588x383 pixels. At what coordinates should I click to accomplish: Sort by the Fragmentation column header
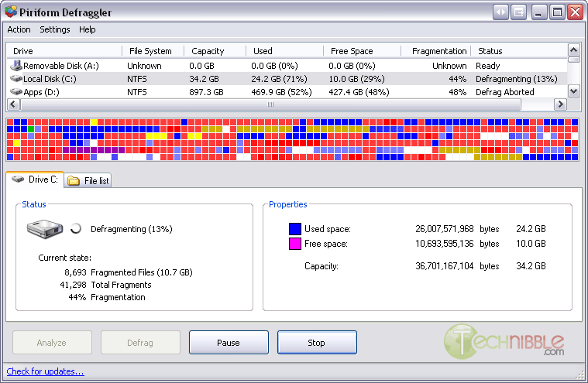pyautogui.click(x=436, y=51)
